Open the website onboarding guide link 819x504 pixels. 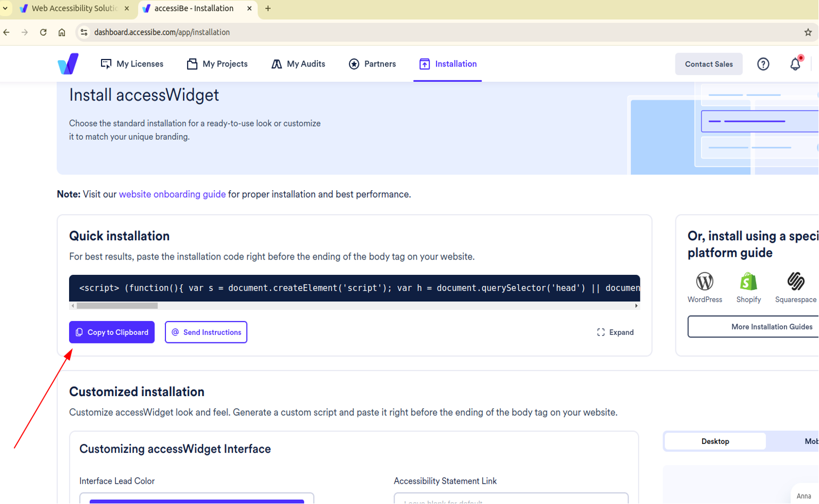172,195
